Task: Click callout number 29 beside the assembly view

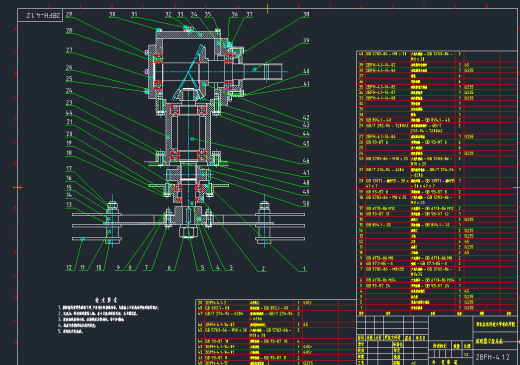Action: tap(69, 15)
